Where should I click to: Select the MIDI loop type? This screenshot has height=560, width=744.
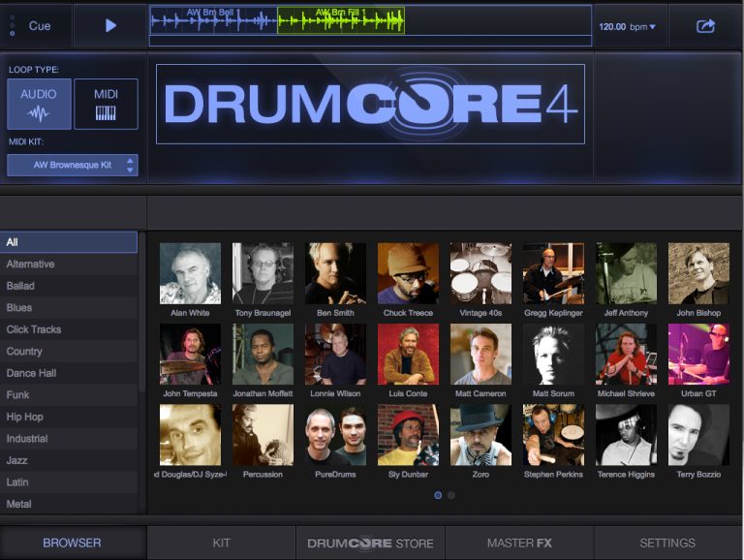pos(106,104)
